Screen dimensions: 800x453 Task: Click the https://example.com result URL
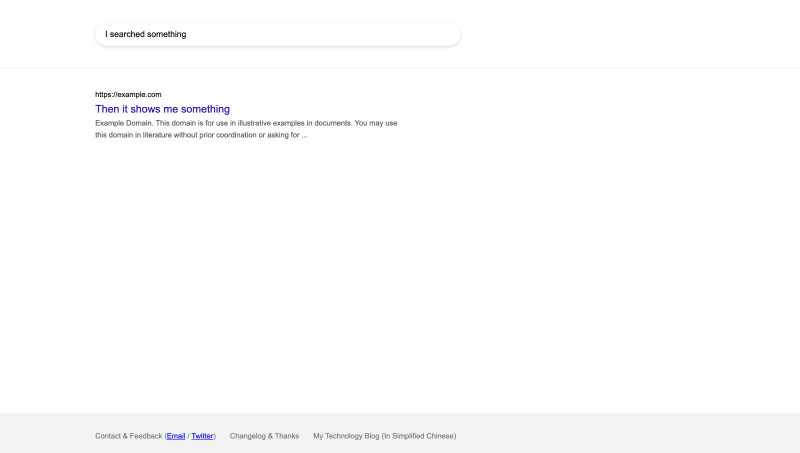(x=128, y=94)
